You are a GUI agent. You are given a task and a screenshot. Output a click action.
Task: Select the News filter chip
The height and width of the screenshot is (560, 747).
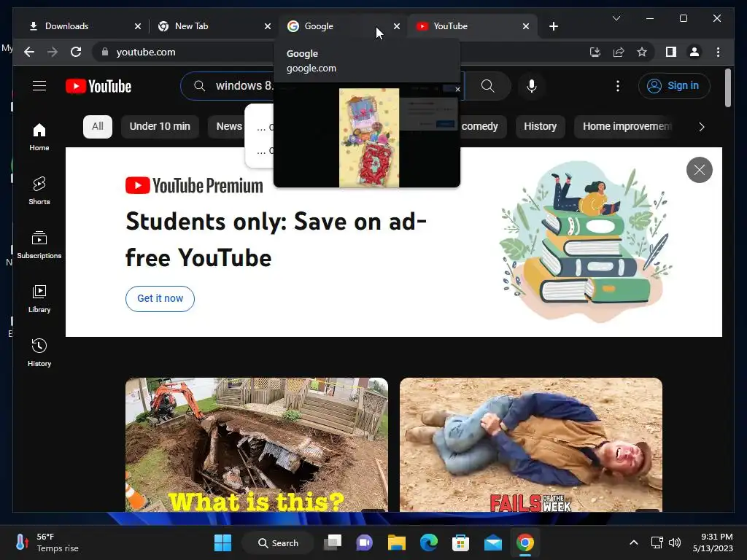(229, 126)
